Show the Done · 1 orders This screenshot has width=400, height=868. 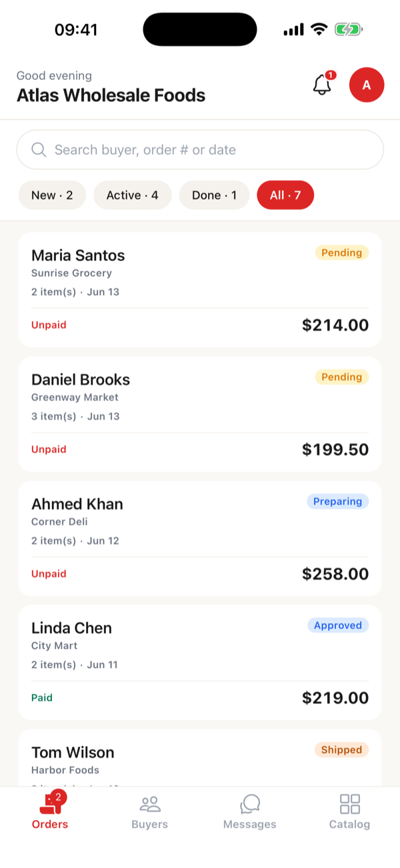(214, 195)
